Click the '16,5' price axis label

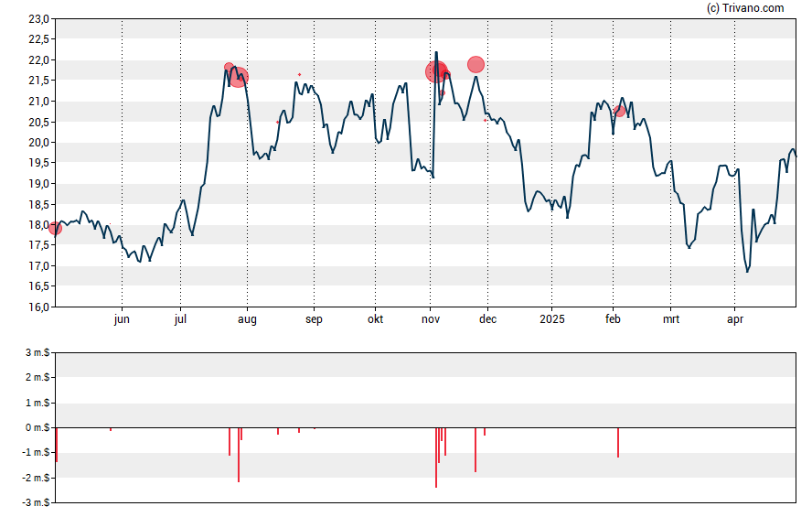click(x=38, y=286)
